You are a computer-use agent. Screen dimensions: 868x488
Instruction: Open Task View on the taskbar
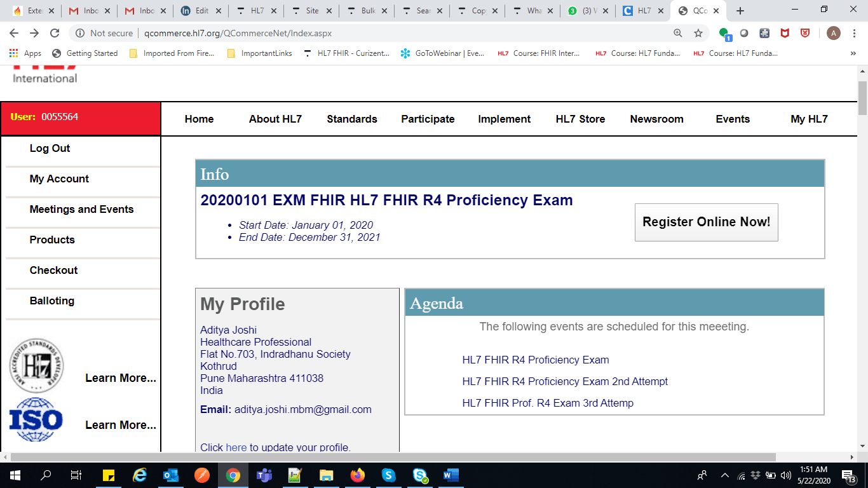coord(76,475)
